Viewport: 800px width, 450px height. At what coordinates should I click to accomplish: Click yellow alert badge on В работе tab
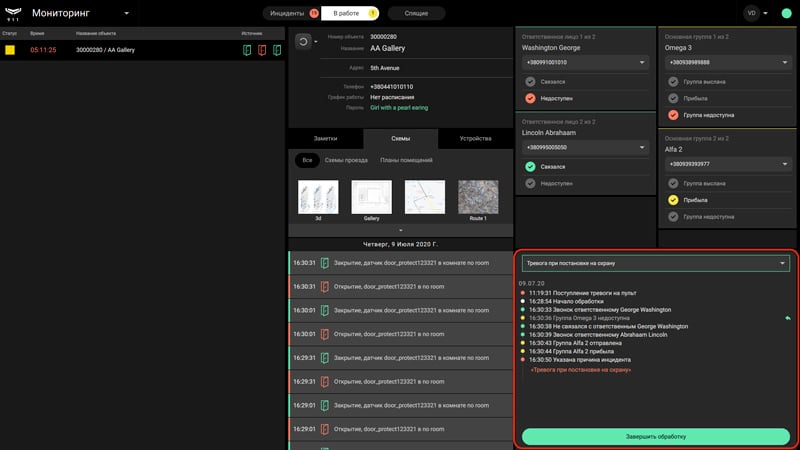373,13
